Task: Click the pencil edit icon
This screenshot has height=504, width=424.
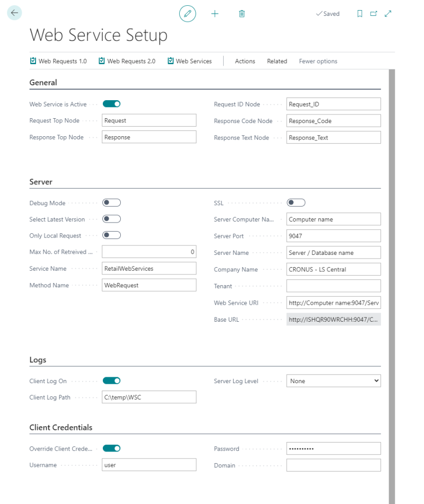Action: click(x=188, y=13)
